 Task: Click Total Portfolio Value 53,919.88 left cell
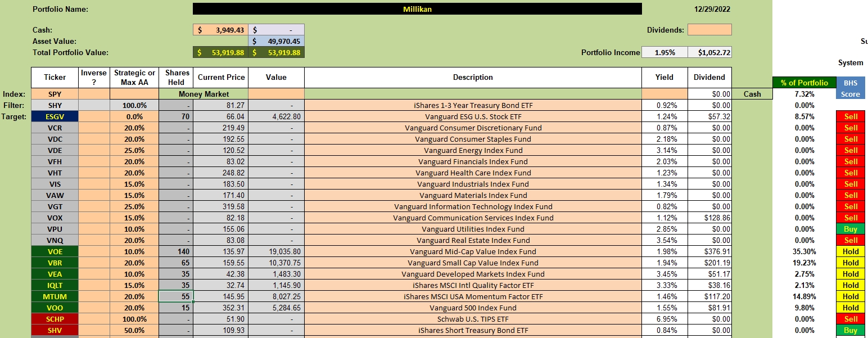tap(220, 52)
